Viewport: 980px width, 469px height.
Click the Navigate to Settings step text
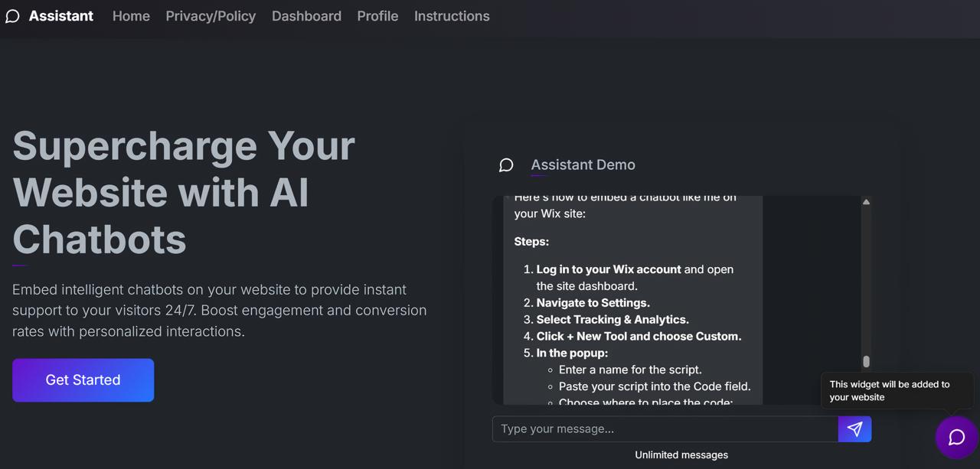click(593, 303)
